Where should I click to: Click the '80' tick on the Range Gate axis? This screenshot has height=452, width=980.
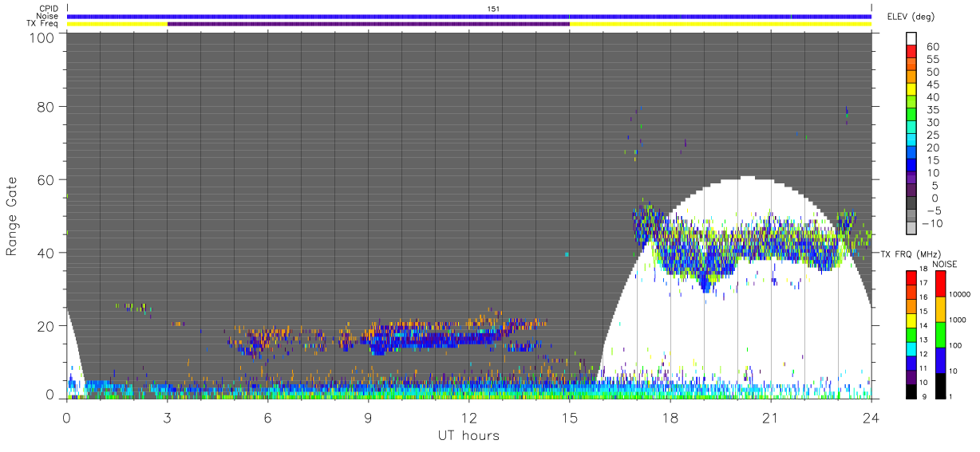(x=45, y=106)
